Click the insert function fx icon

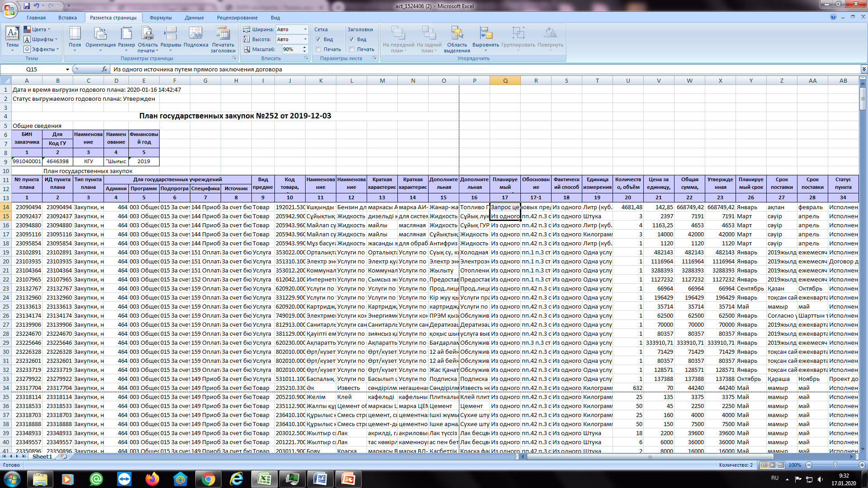pyautogui.click(x=104, y=69)
